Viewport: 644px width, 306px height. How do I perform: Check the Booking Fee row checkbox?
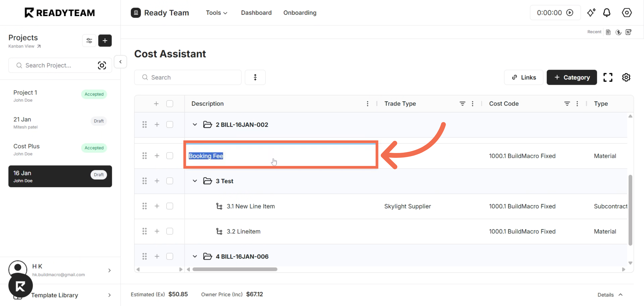click(170, 156)
